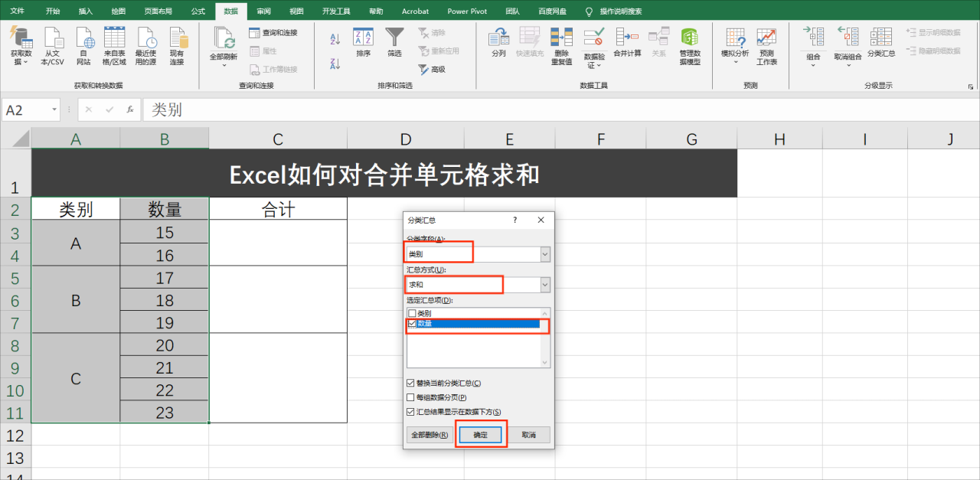Click the 确定 OK button

481,435
